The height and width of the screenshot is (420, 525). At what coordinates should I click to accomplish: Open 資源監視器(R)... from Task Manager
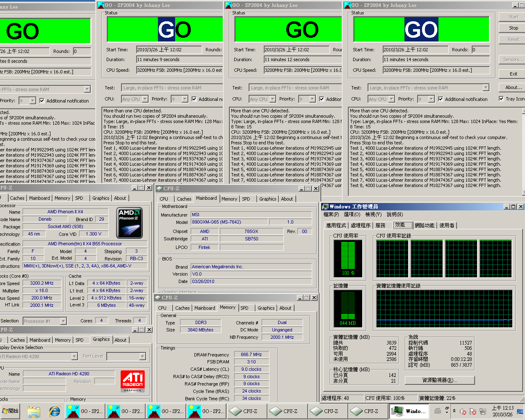[x=439, y=380]
